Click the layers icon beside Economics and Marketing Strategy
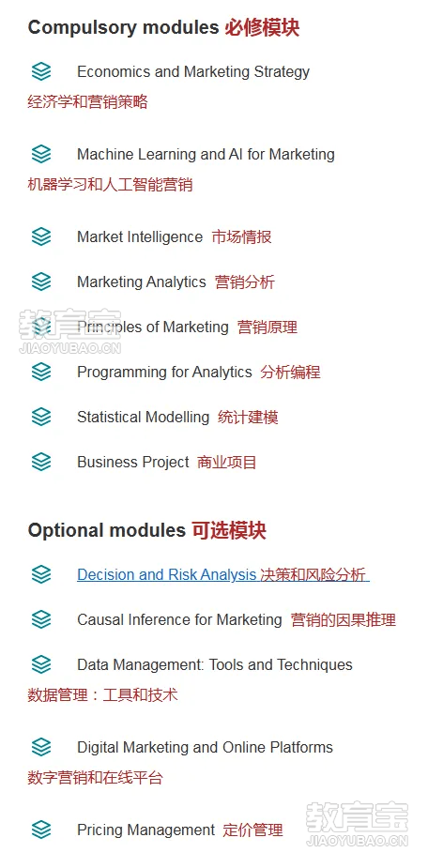Viewport: 428px width, 868px height. 41,71
